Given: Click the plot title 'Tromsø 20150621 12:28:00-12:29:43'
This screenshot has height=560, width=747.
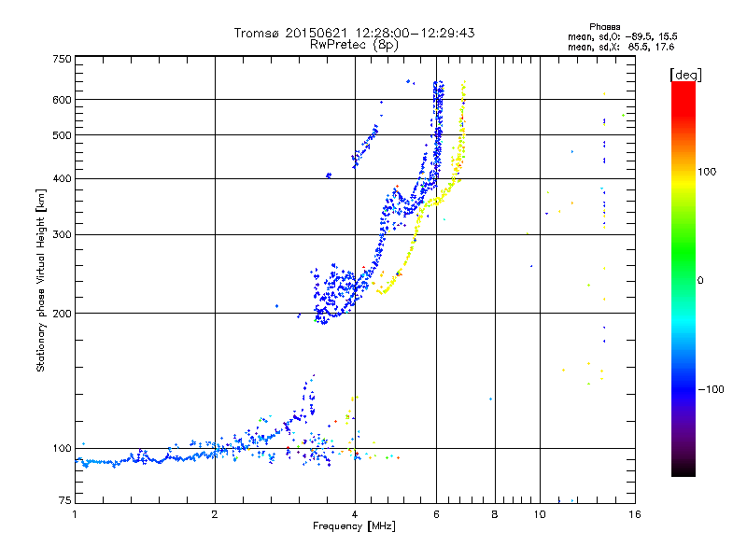Looking at the screenshot, I should (354, 33).
